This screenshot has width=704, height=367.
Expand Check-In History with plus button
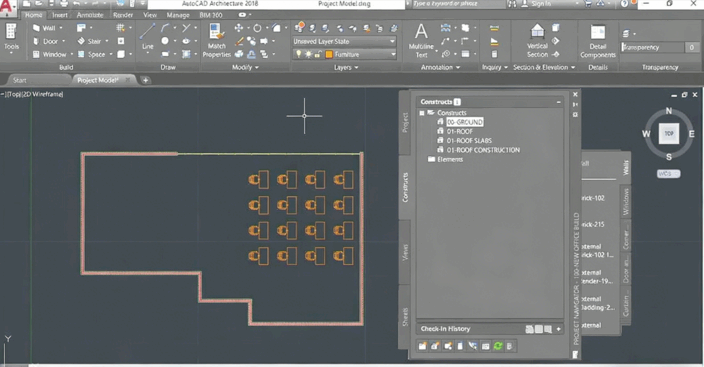[559, 329]
